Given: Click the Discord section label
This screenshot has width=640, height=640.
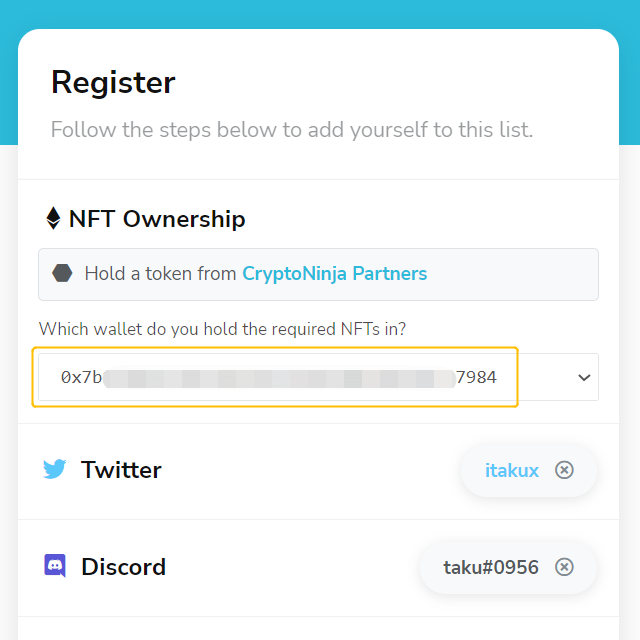Looking at the screenshot, I should (124, 567).
